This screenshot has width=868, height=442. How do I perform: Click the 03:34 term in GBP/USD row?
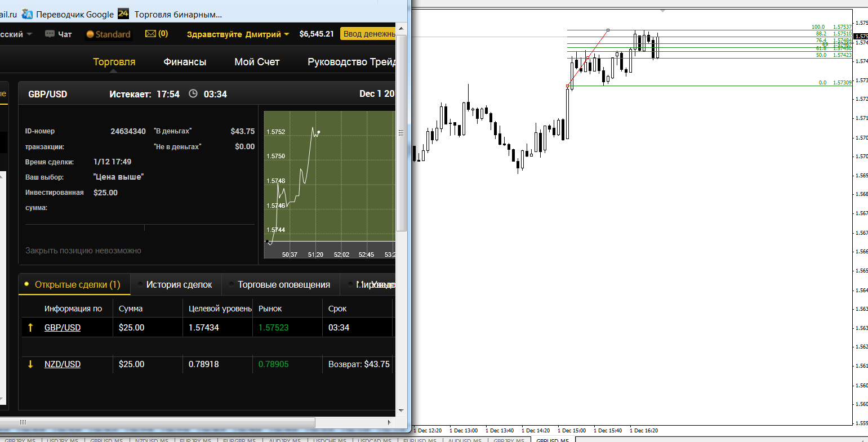(339, 327)
